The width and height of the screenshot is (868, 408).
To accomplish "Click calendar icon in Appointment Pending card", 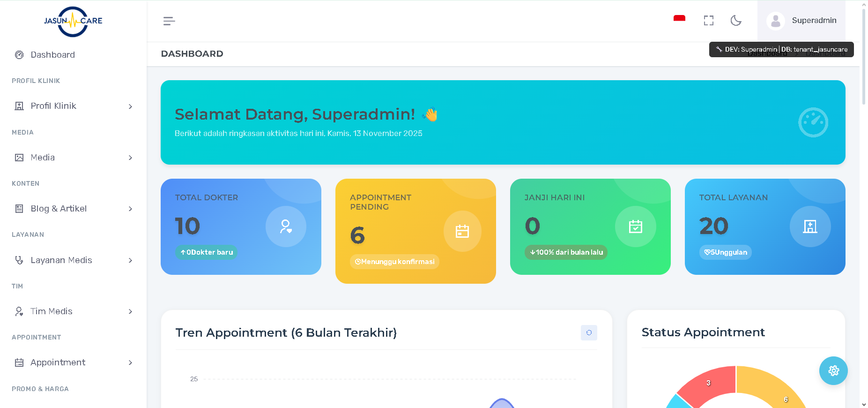I will (462, 231).
